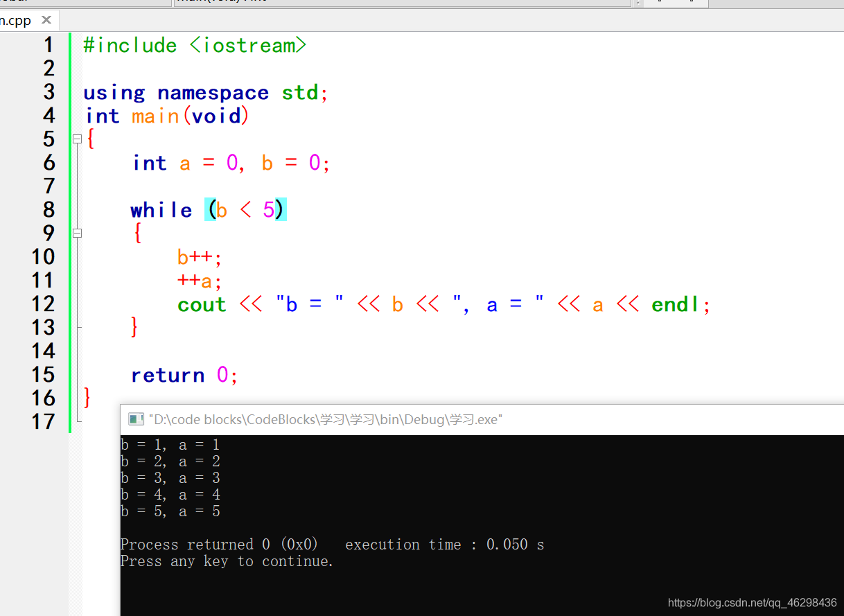The image size is (844, 616).
Task: Click 'std' on line 3
Action: point(300,92)
